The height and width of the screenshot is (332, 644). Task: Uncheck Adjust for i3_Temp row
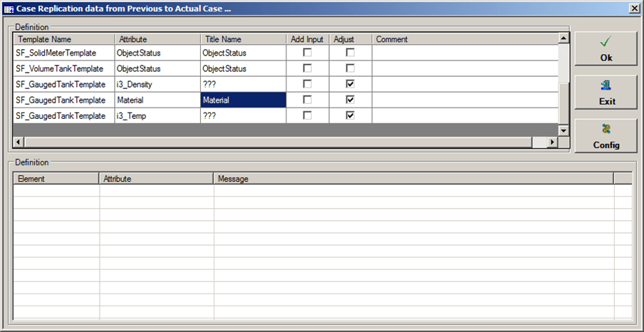(x=350, y=115)
